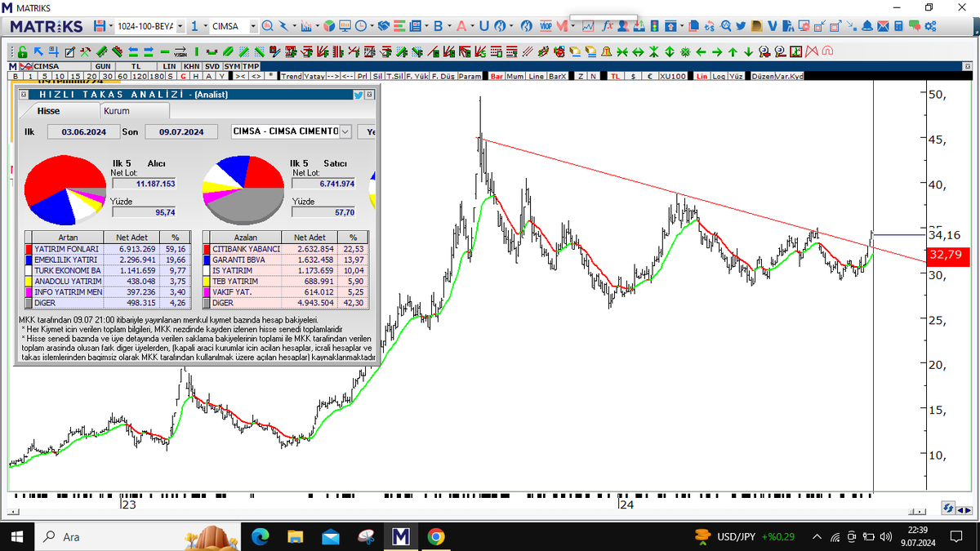Image resolution: width=980 pixels, height=551 pixels.
Task: Click the traffic light icon
Action: click(655, 26)
